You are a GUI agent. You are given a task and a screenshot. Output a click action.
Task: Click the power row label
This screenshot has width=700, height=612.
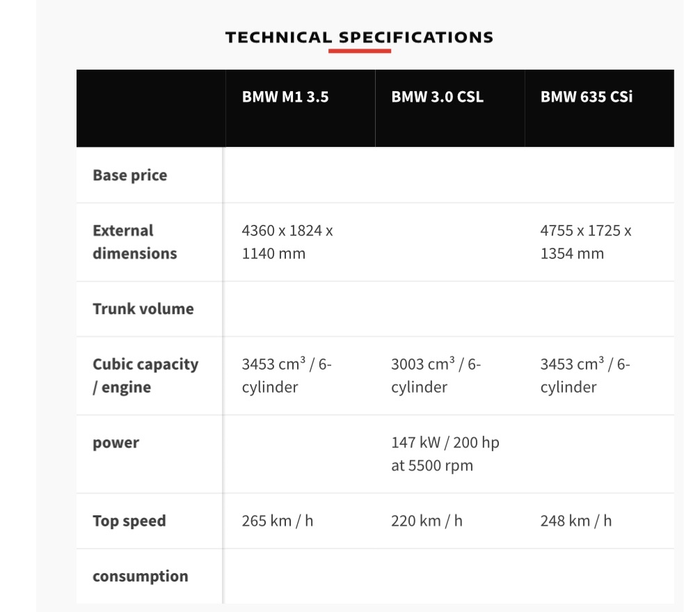click(116, 443)
